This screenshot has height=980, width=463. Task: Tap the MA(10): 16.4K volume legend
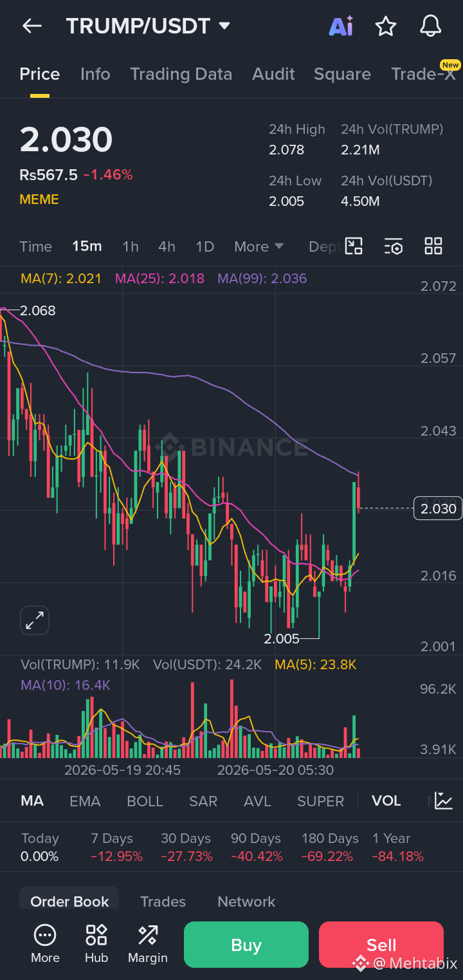point(66,685)
